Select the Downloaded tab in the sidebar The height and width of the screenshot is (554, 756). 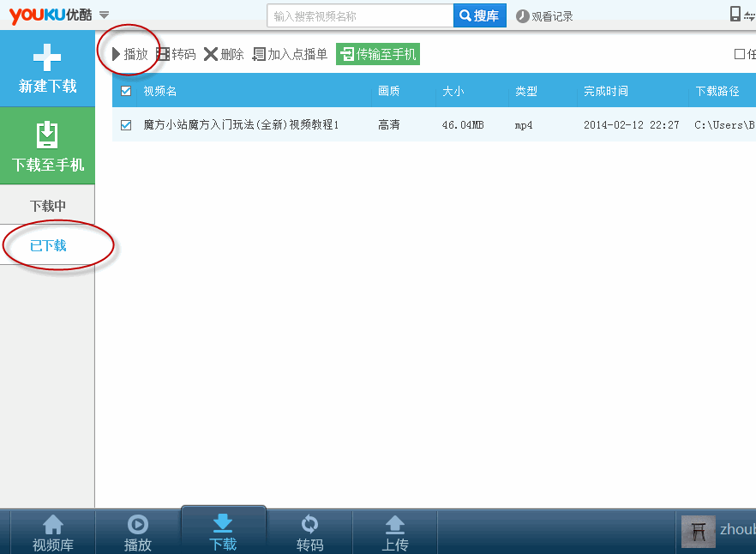pos(47,246)
